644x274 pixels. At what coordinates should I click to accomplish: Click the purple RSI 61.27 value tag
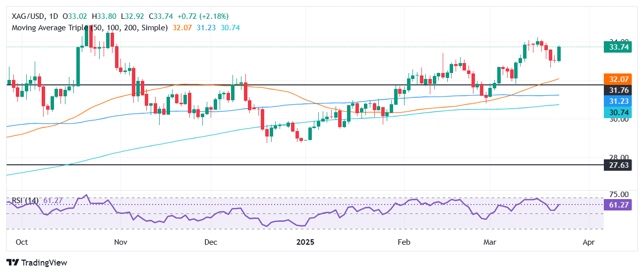pyautogui.click(x=617, y=205)
